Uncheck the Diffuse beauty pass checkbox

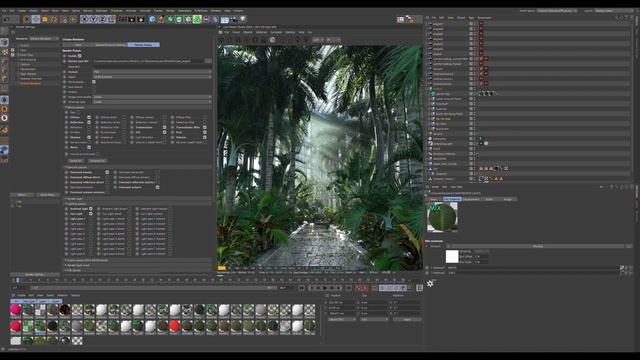89,117
